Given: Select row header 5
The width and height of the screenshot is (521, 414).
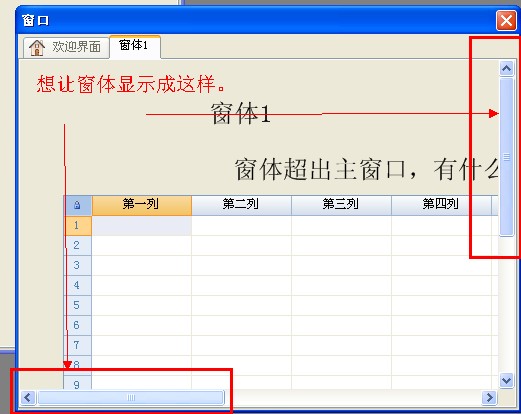Looking at the screenshot, I should point(78,305).
